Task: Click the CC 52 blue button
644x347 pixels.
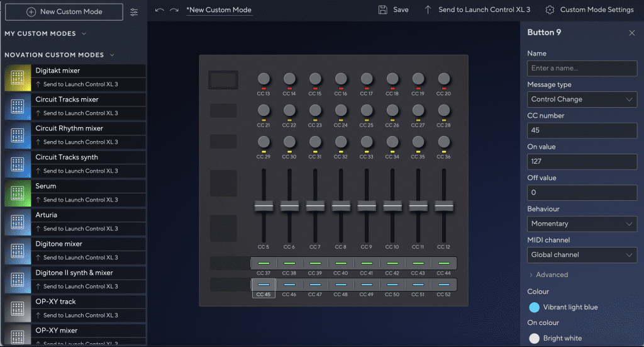Action: [x=444, y=285]
